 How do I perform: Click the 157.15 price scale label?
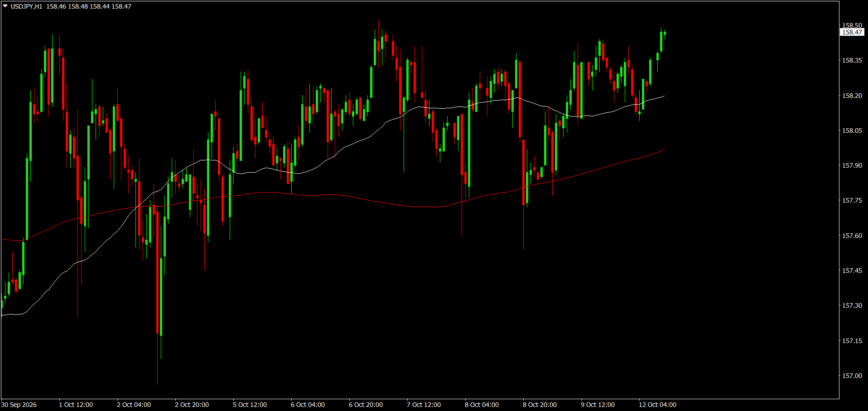[x=852, y=341]
